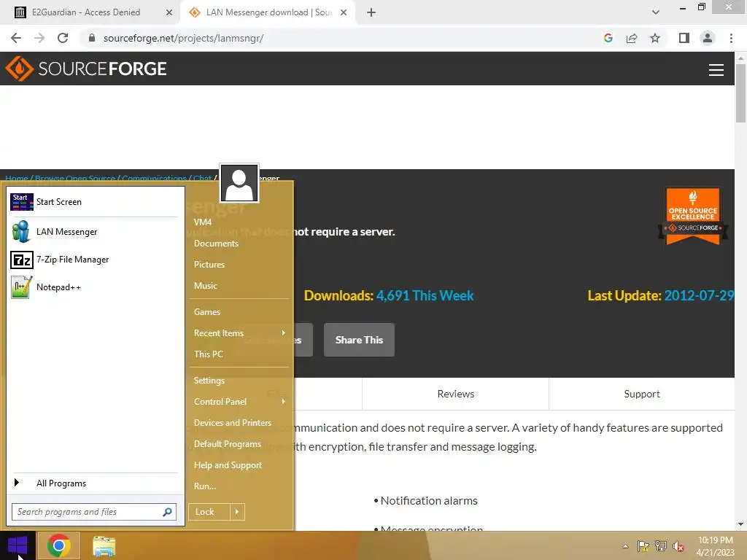Open 7-Zip File Manager icon

(x=21, y=260)
